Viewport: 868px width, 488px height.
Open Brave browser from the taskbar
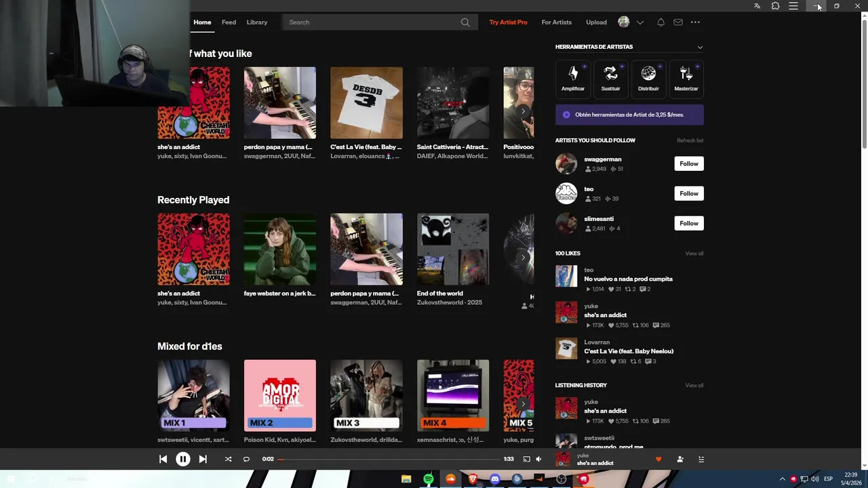473,479
